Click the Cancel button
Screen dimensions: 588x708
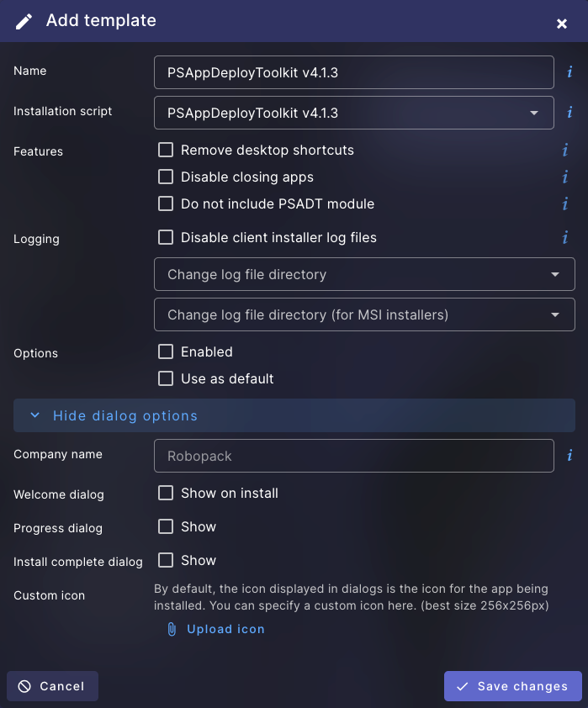(52, 686)
